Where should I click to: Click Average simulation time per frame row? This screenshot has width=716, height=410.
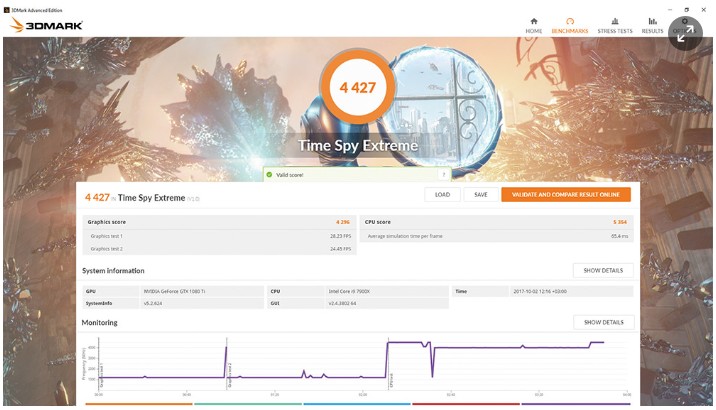496,236
